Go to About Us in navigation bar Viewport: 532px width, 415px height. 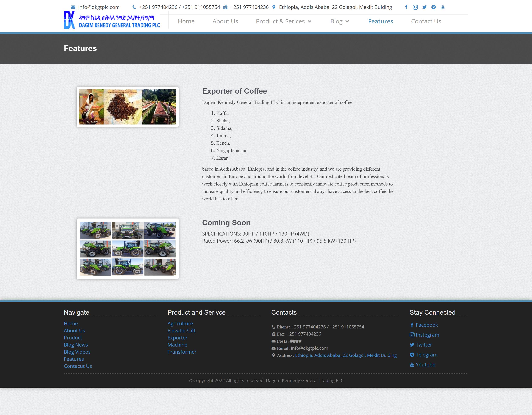click(225, 21)
